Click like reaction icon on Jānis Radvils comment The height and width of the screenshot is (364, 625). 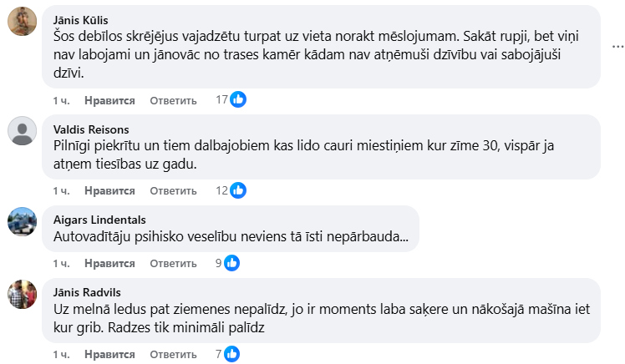coord(232,354)
